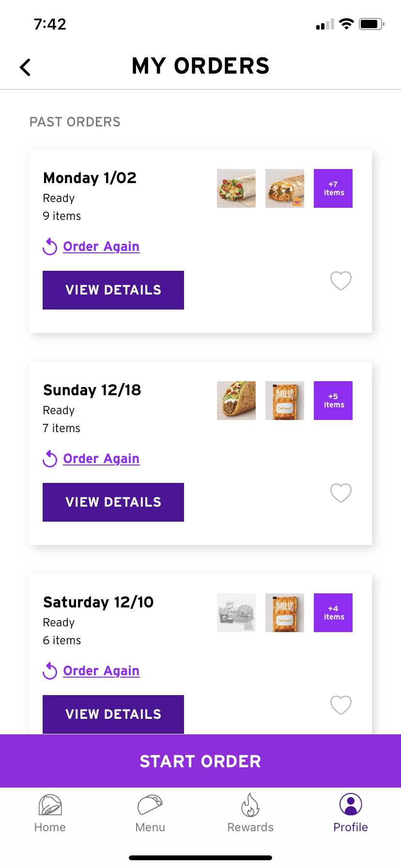Expand the +7 items tile
Screen dimensions: 401x868
333,188
